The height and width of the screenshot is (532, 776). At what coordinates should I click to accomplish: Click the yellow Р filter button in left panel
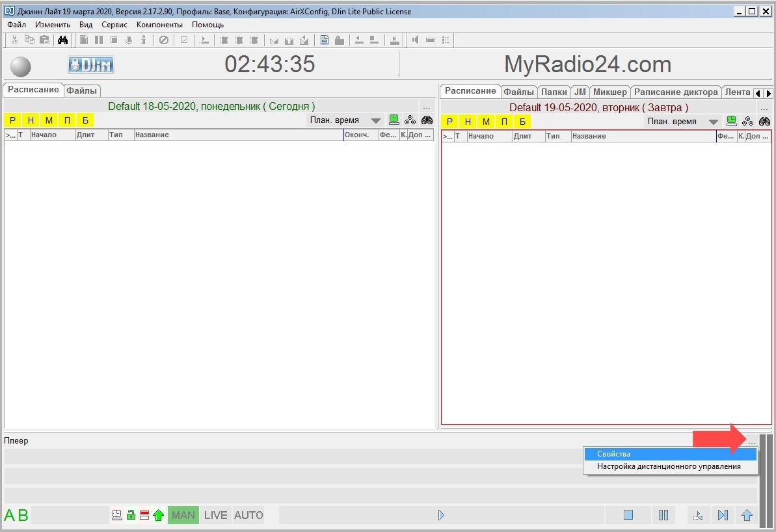tap(12, 120)
